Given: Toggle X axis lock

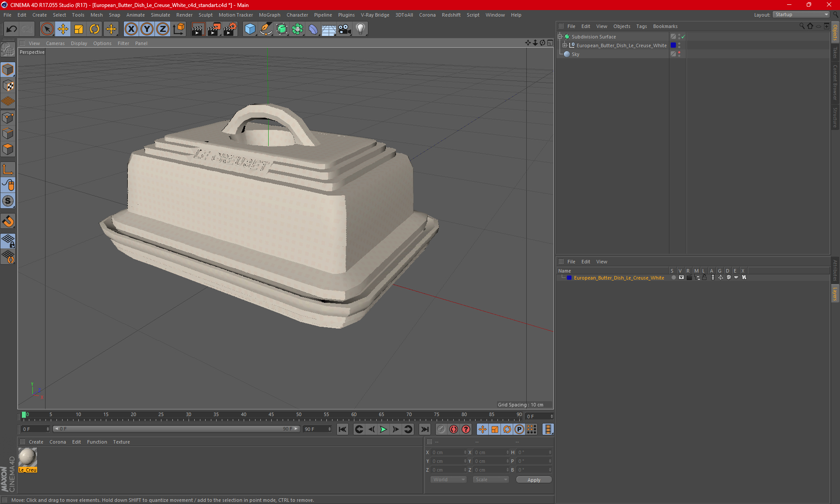Looking at the screenshot, I should click(x=131, y=29).
